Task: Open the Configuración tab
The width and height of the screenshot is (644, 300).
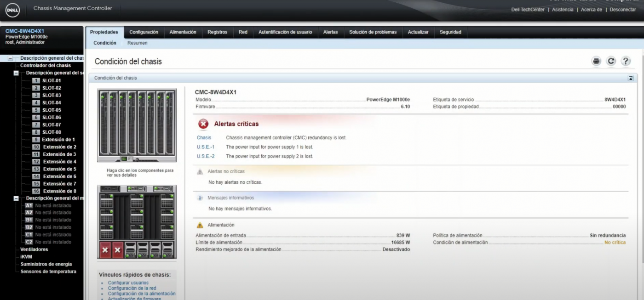Action: click(144, 32)
